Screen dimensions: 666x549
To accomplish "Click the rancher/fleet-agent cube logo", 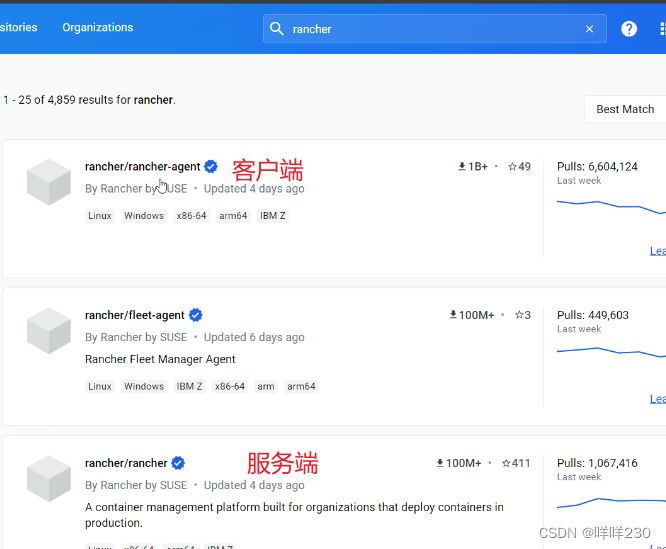I will [x=49, y=331].
